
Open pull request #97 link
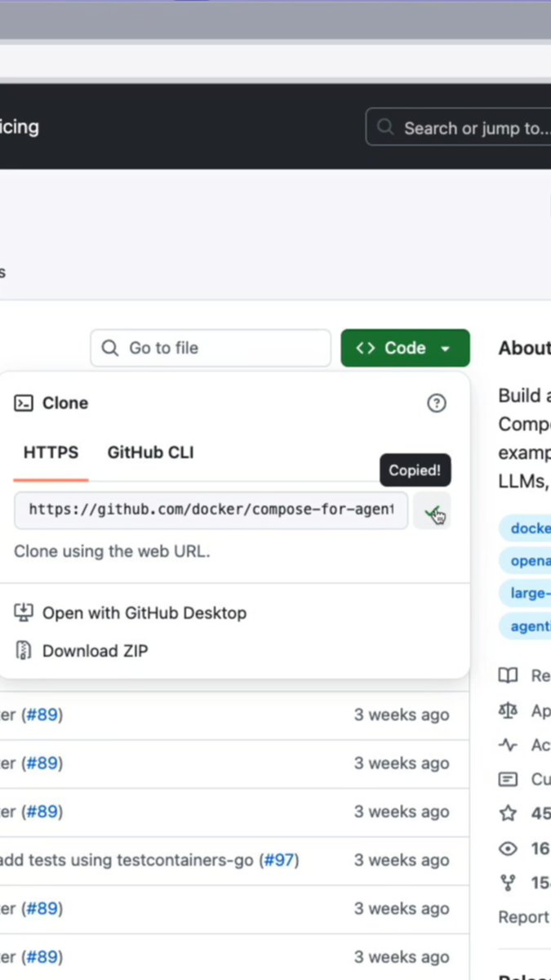point(279,860)
